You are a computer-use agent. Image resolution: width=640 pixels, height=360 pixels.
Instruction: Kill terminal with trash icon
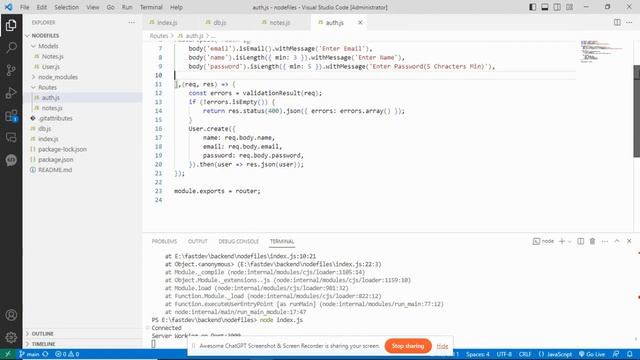pyautogui.click(x=592, y=241)
